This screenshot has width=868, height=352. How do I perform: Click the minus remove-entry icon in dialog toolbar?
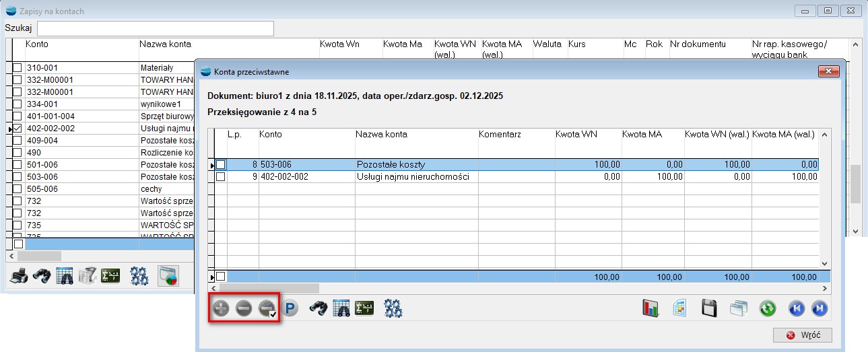click(x=244, y=309)
